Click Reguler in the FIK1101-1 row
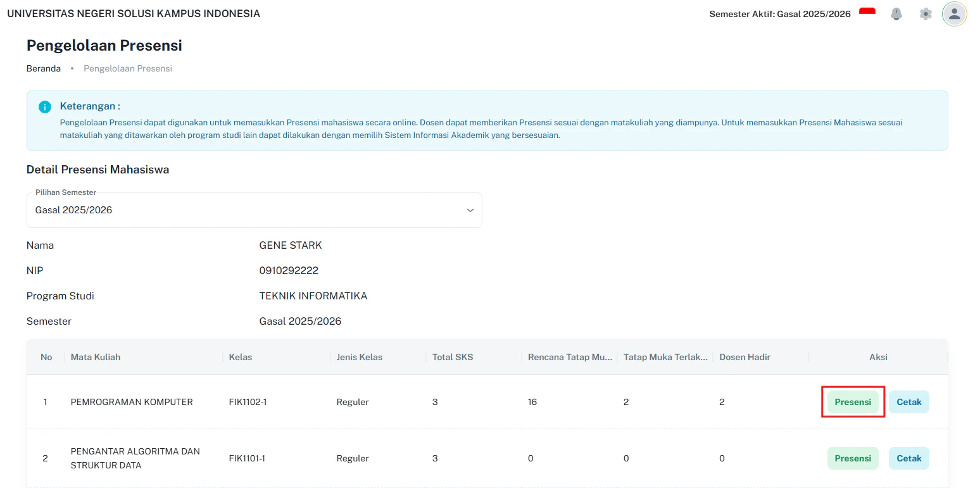980x488 pixels. [353, 458]
